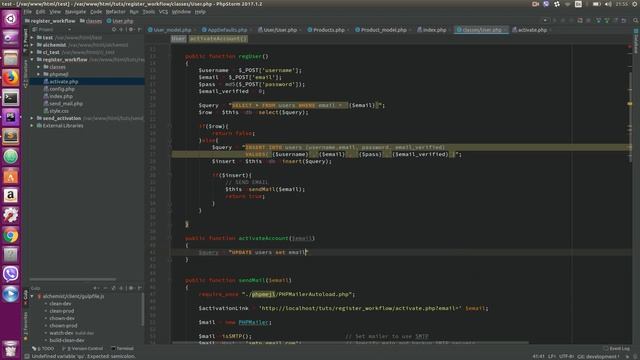Open the Terminal dock icon
The height and width of the screenshot is (360, 640).
11,98
